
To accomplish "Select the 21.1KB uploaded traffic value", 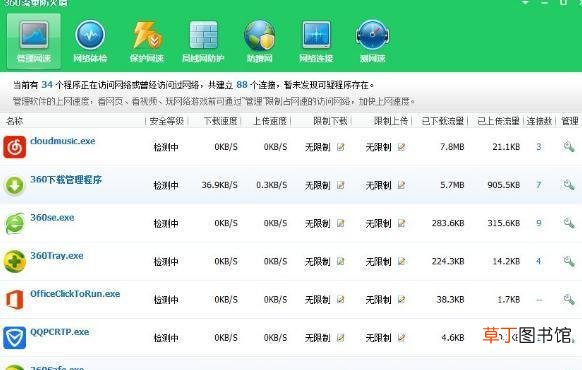I will click(x=506, y=147).
